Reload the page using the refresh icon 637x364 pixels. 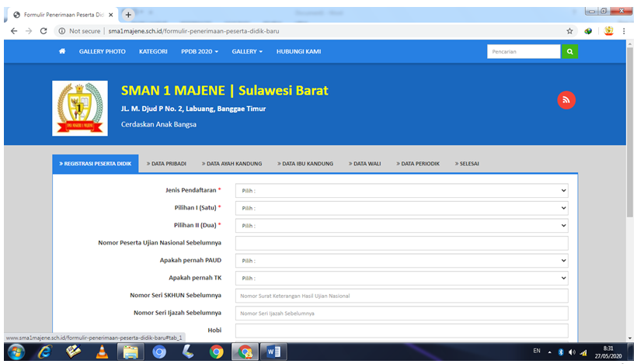(44, 31)
